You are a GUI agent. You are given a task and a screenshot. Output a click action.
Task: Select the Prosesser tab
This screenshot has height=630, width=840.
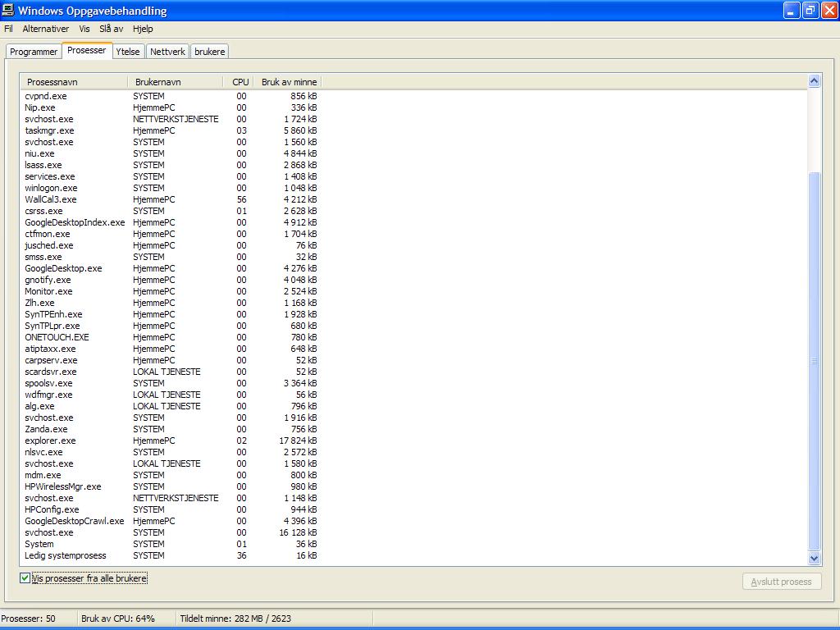point(87,50)
